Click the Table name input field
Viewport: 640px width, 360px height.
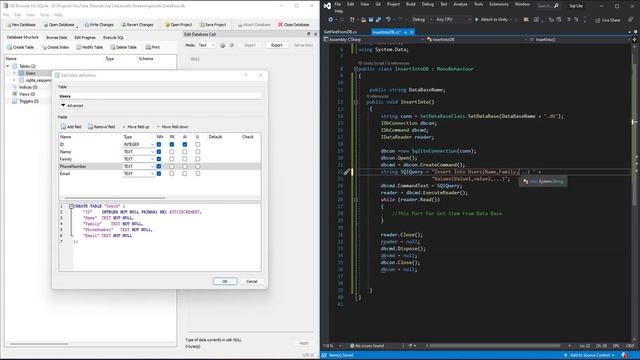pyautogui.click(x=160, y=96)
